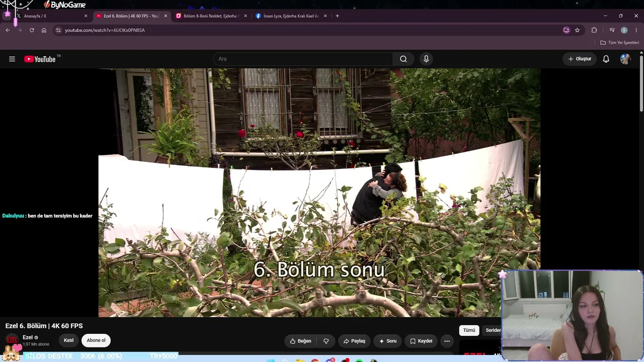This screenshot has height=362, width=644.
Task: Open the account avatar menu on YouTube
Action: pyautogui.click(x=625, y=59)
